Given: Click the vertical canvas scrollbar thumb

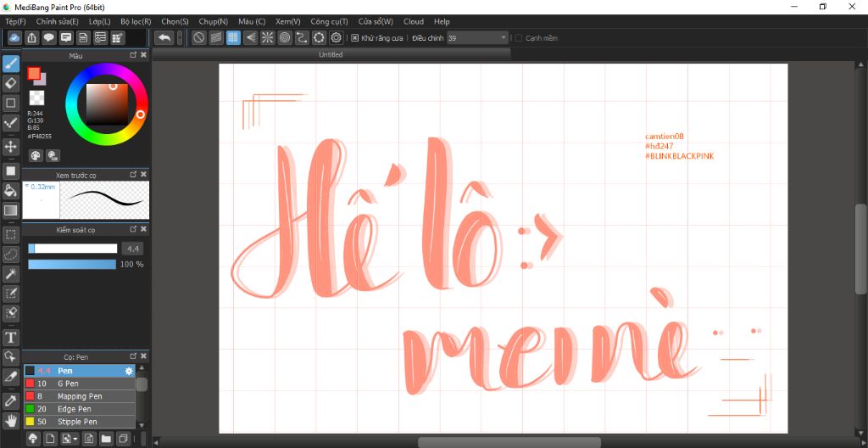Looking at the screenshot, I should point(862,249).
